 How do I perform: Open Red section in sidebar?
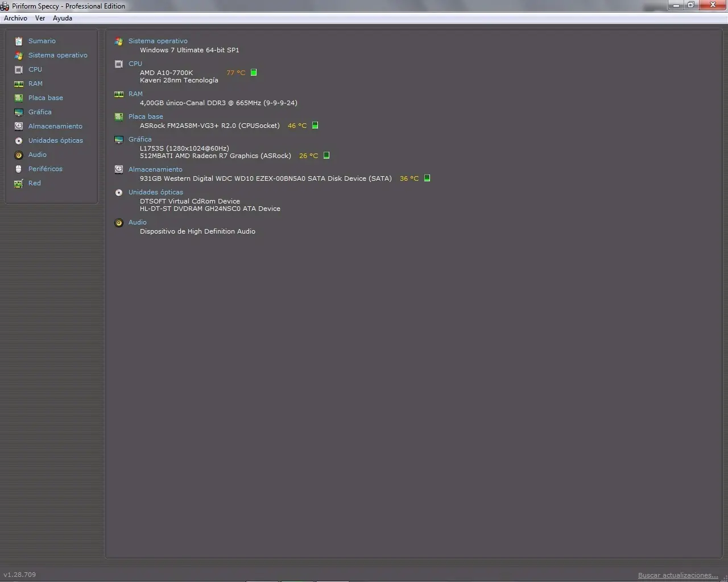[x=35, y=183]
